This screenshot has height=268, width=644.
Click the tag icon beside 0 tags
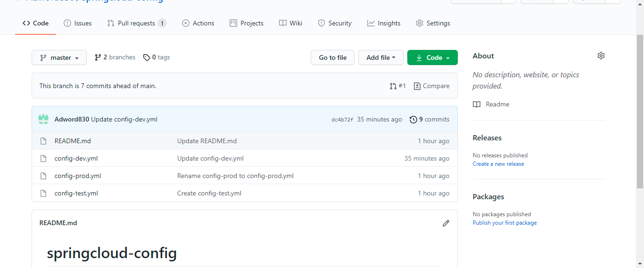pos(147,57)
